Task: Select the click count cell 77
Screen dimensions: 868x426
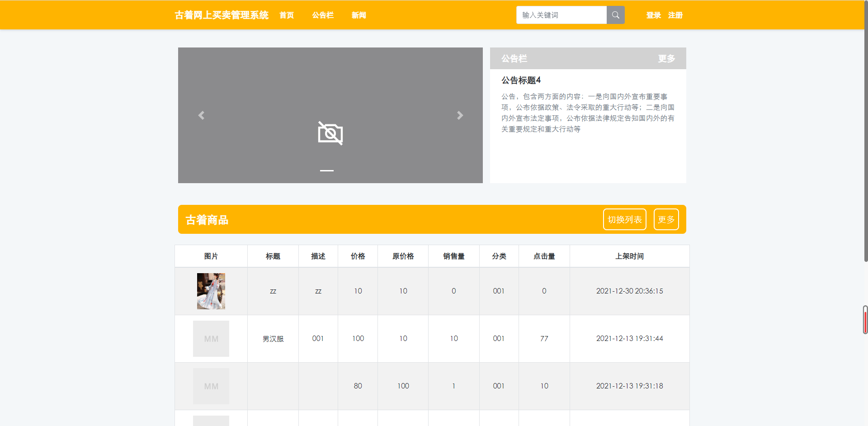Action: 544,339
